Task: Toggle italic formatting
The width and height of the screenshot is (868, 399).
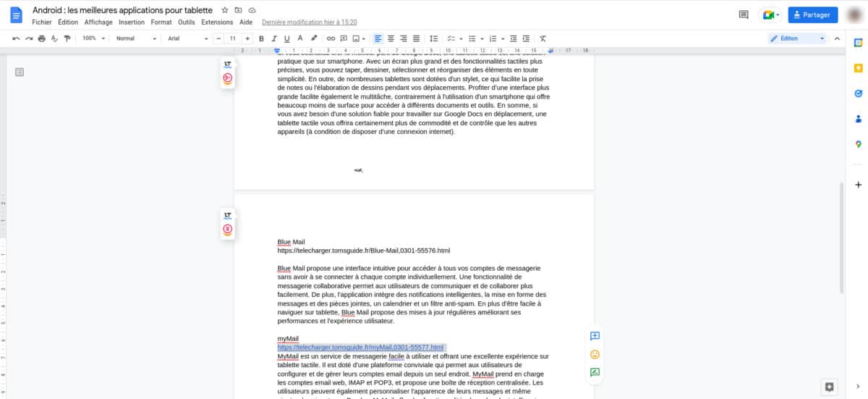Action: (x=275, y=38)
